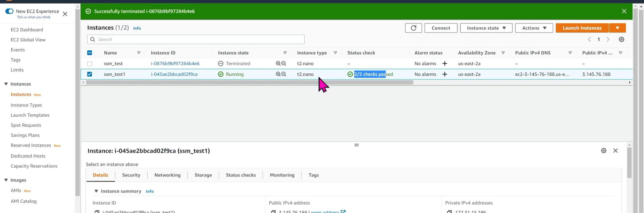This screenshot has width=644, height=213.
Task: Collapse the Images sidebar section
Action: pyautogui.click(x=6, y=180)
